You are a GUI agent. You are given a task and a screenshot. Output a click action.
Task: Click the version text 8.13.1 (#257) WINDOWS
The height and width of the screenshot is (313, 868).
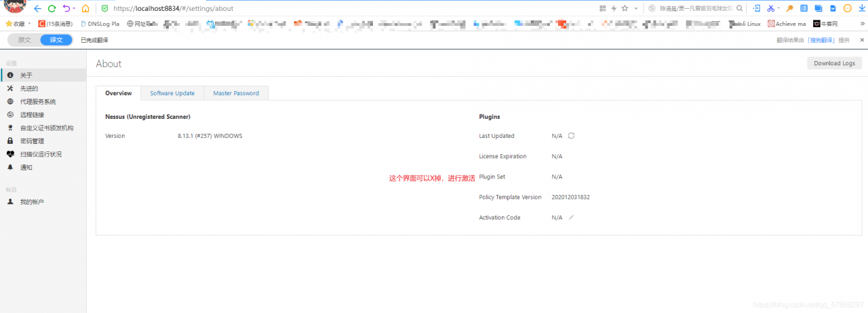[x=210, y=136]
